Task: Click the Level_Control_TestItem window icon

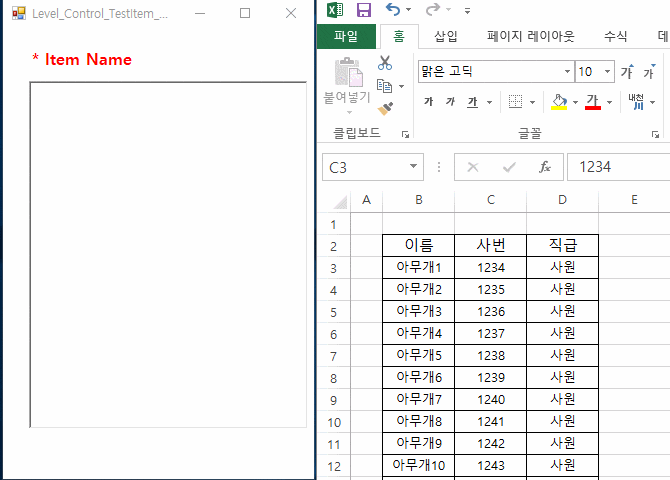Action: pyautogui.click(x=19, y=13)
